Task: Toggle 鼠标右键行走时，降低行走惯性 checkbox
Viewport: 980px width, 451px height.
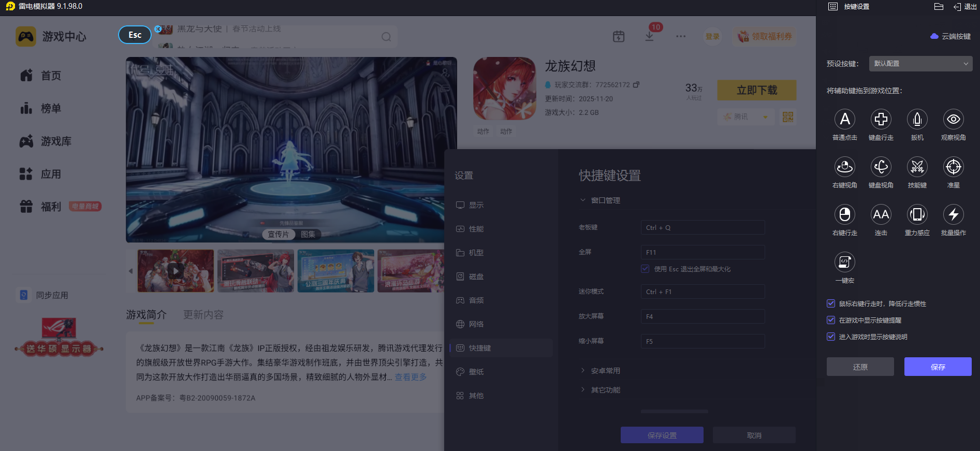Action: (x=831, y=303)
